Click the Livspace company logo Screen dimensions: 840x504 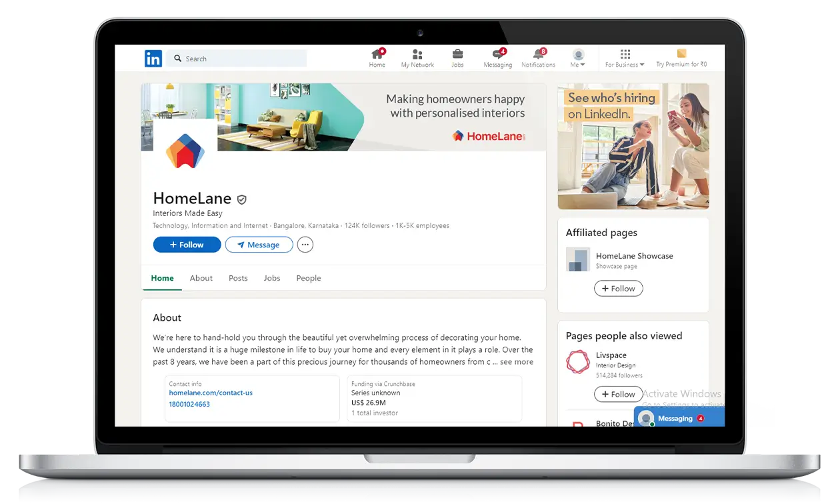click(578, 362)
